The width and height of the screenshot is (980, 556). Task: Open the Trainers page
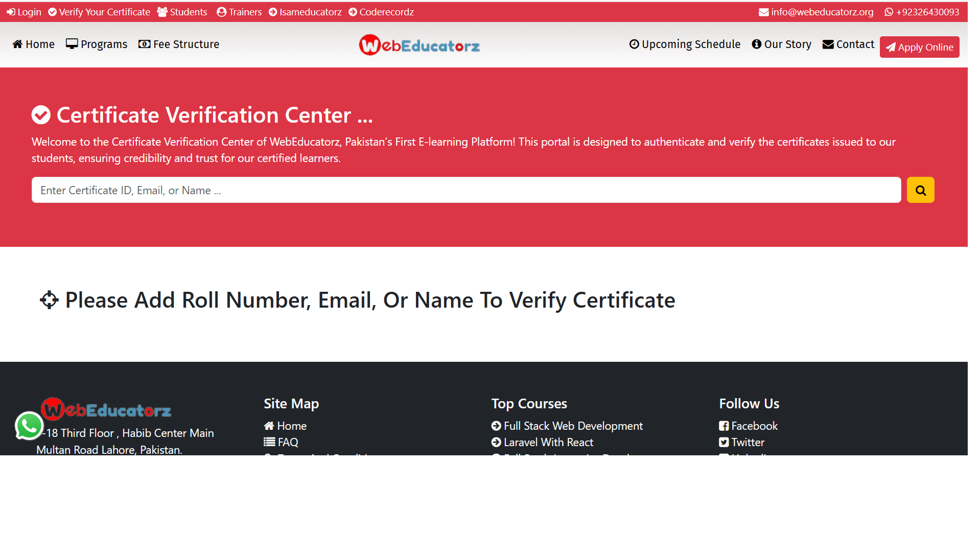click(239, 12)
